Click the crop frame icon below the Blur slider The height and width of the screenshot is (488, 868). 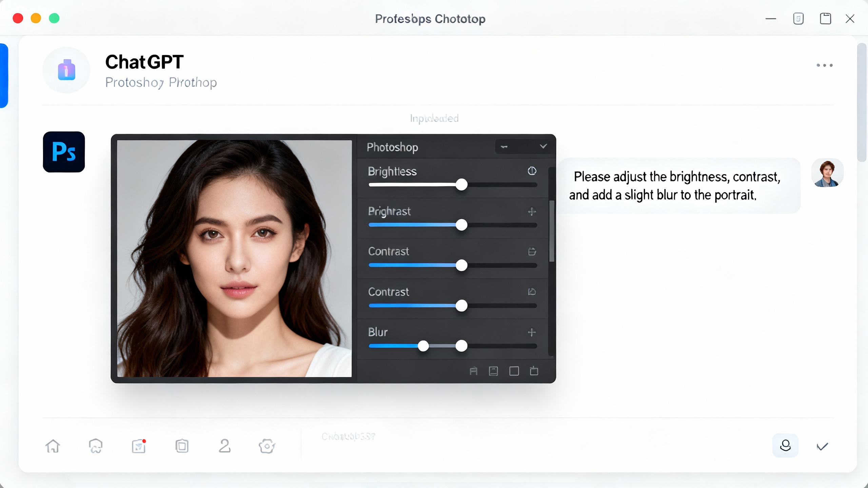(x=513, y=370)
